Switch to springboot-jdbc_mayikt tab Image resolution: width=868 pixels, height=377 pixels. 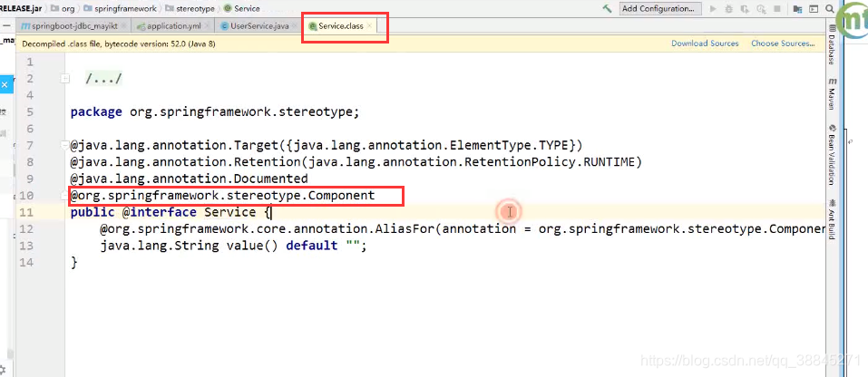click(x=74, y=26)
